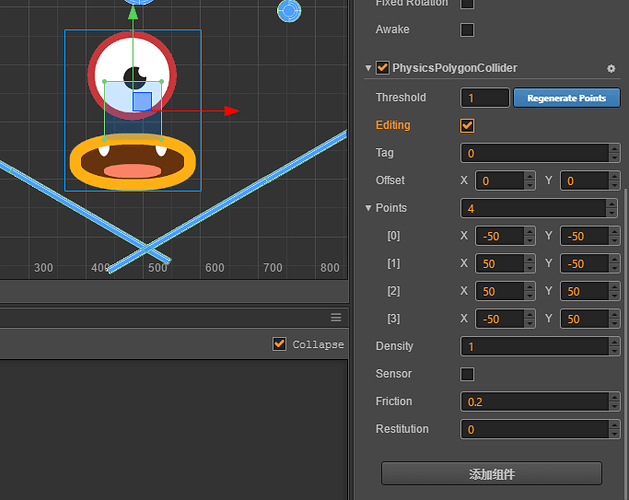Increment point [2] Y stepper

[615, 287]
